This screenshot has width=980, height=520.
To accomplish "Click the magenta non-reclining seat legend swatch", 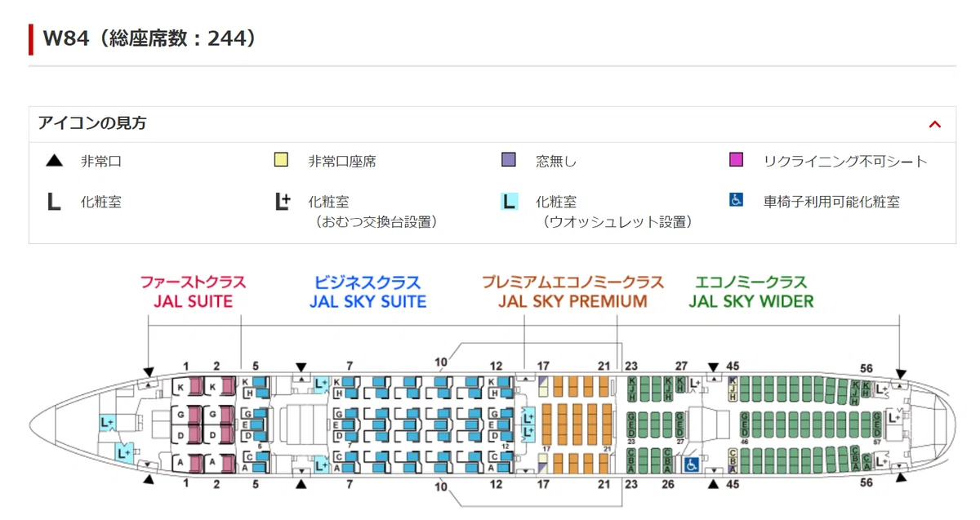I will [736, 159].
